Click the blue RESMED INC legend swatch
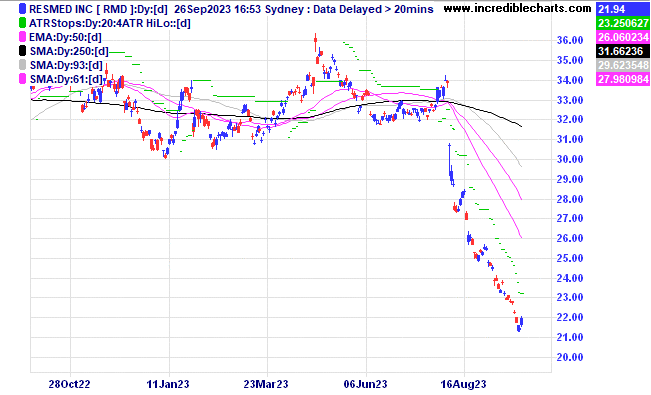This screenshot has height=395, width=651. click(x=22, y=9)
